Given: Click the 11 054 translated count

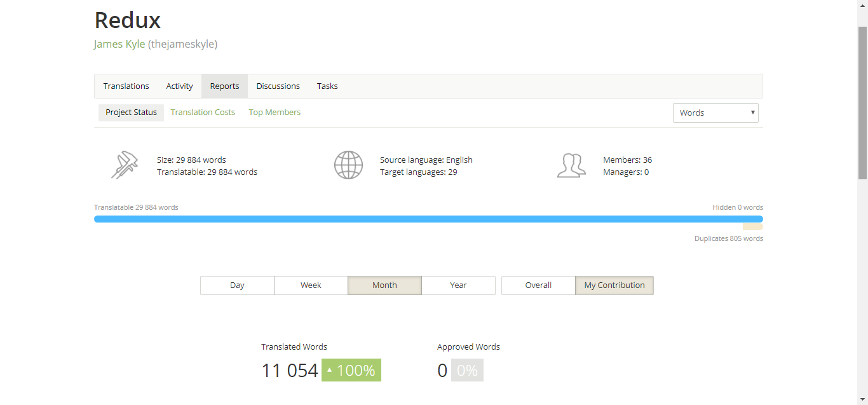Looking at the screenshot, I should [x=290, y=370].
